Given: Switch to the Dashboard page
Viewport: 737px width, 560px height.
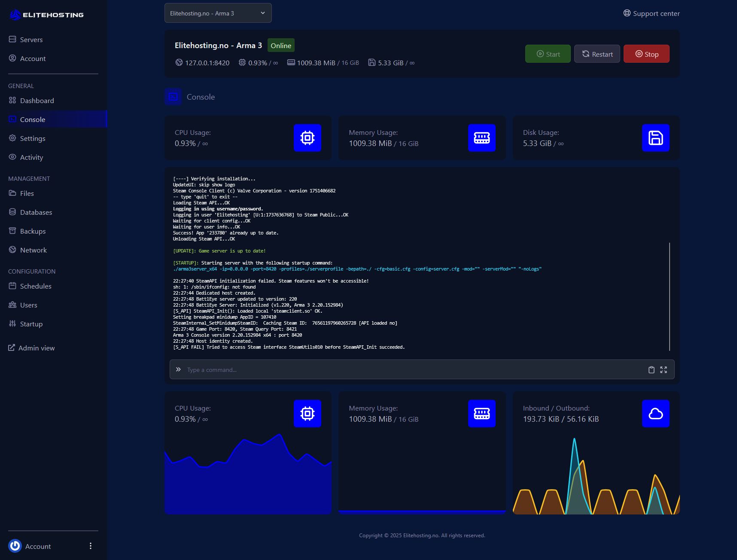Looking at the screenshot, I should click(37, 100).
